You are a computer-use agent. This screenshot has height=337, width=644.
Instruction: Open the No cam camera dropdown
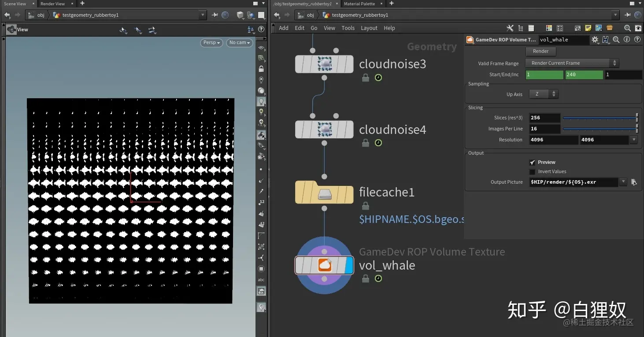tap(240, 43)
